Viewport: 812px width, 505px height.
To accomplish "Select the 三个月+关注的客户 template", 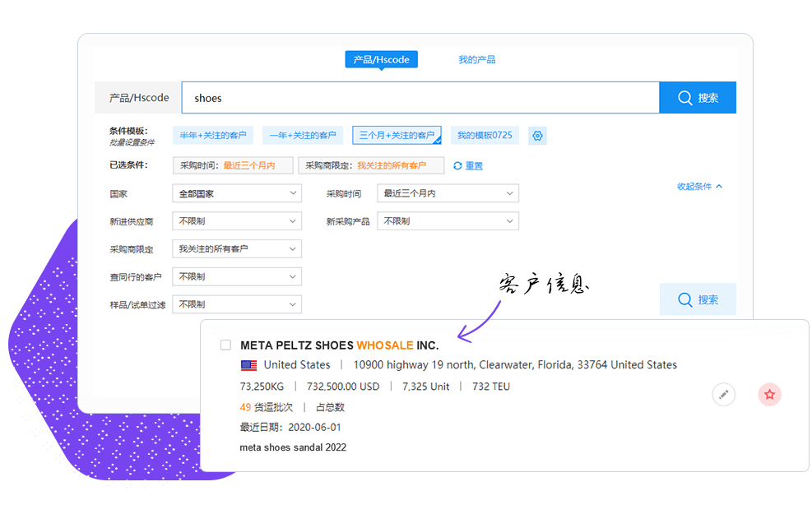I will coord(397,135).
